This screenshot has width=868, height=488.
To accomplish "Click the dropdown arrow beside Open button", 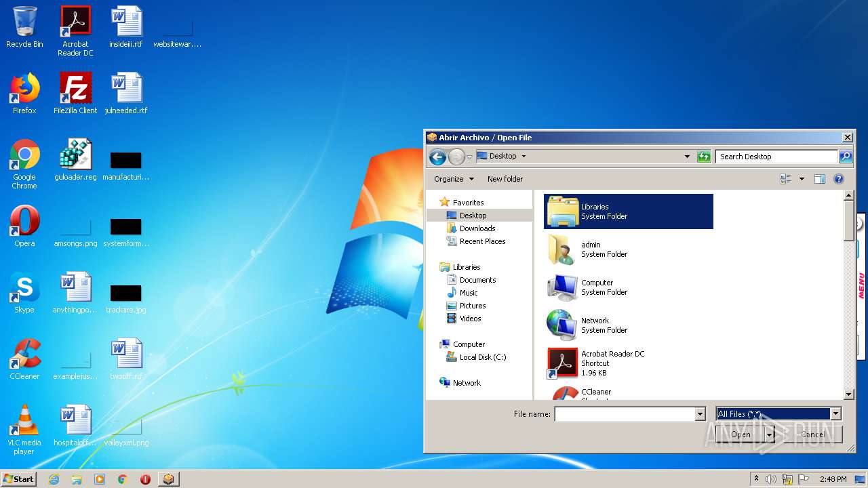I will click(770, 434).
